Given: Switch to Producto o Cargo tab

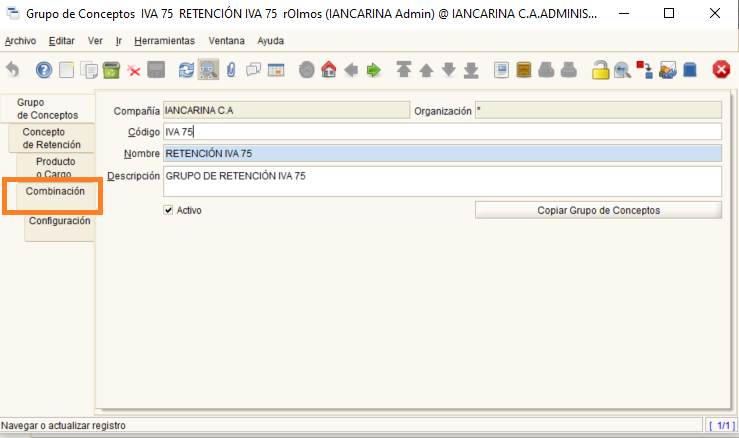Looking at the screenshot, I should point(56,167).
